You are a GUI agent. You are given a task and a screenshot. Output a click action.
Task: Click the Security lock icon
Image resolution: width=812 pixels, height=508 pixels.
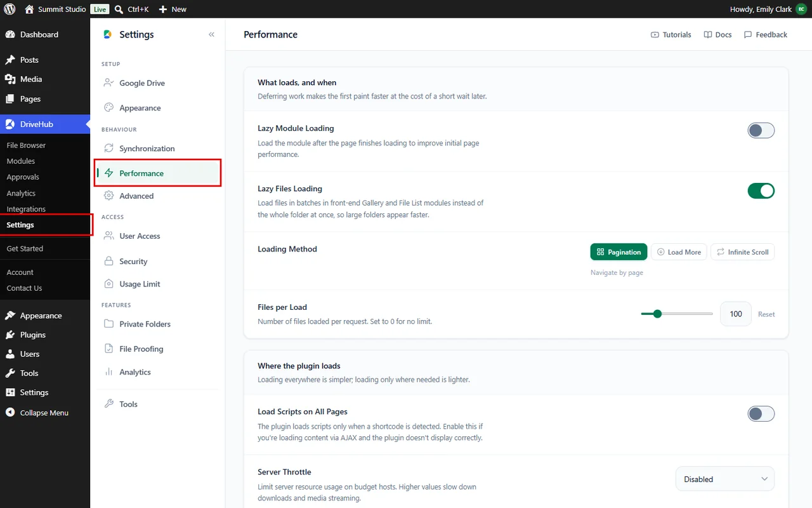click(x=108, y=261)
